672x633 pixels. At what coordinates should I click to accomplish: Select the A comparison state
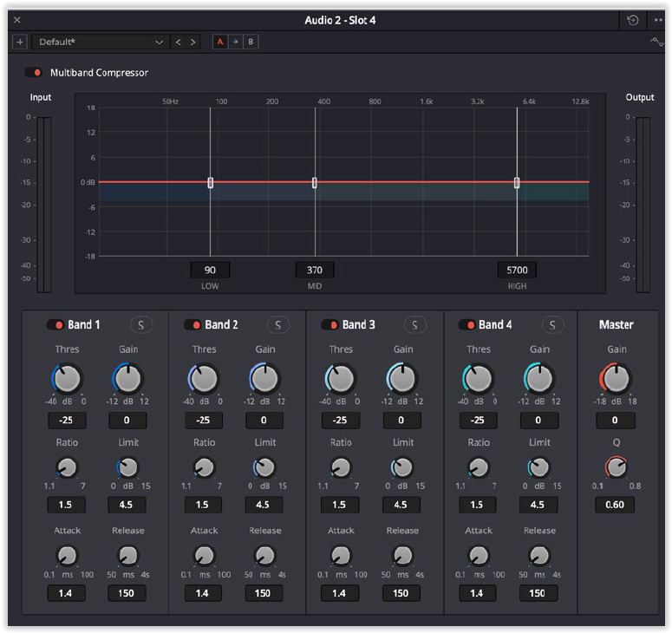(220, 42)
